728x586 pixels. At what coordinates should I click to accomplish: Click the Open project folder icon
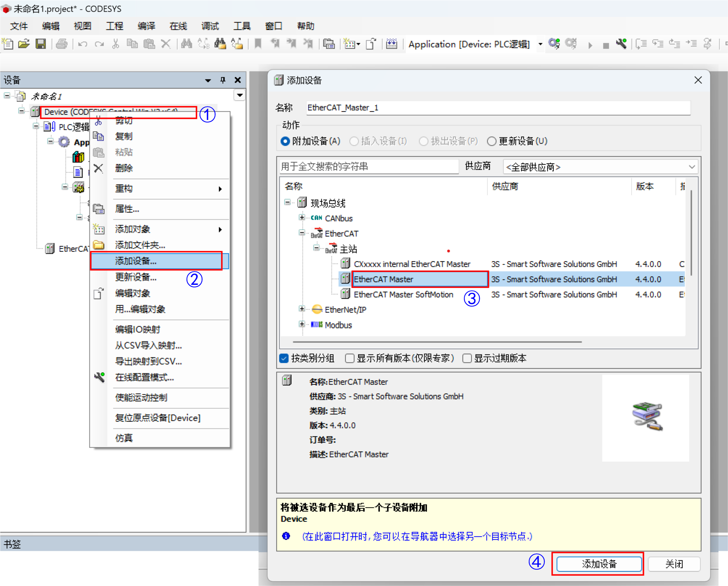[24, 44]
